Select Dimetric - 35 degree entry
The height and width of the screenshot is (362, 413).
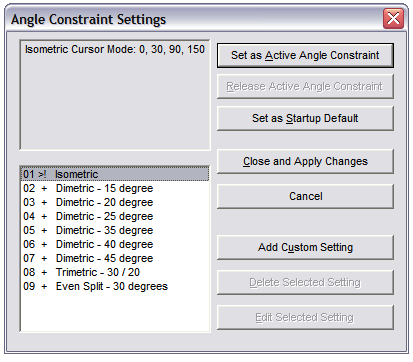pyautogui.click(x=115, y=230)
